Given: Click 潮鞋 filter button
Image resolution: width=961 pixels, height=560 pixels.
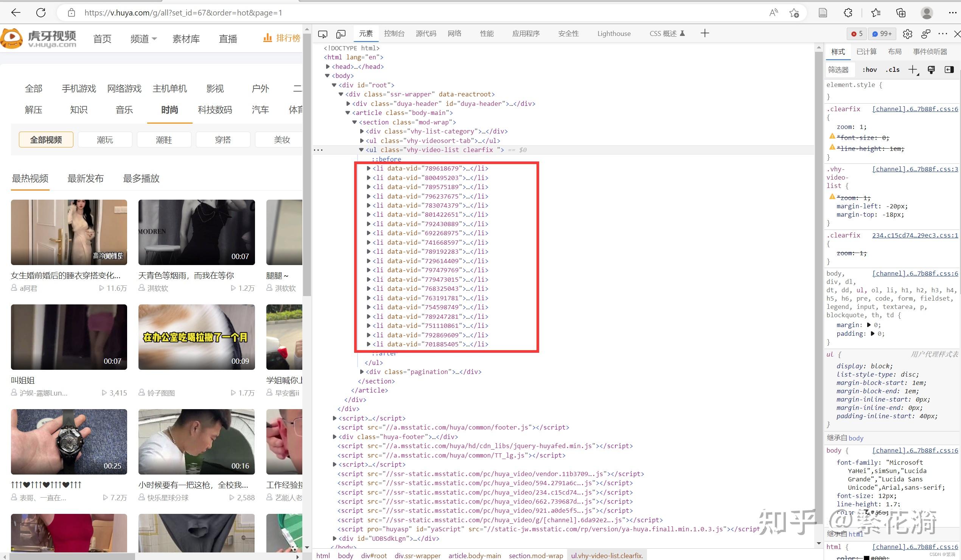Looking at the screenshot, I should (164, 140).
